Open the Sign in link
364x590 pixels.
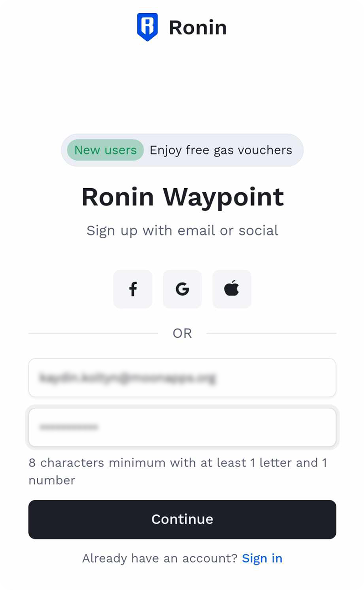[262, 558]
